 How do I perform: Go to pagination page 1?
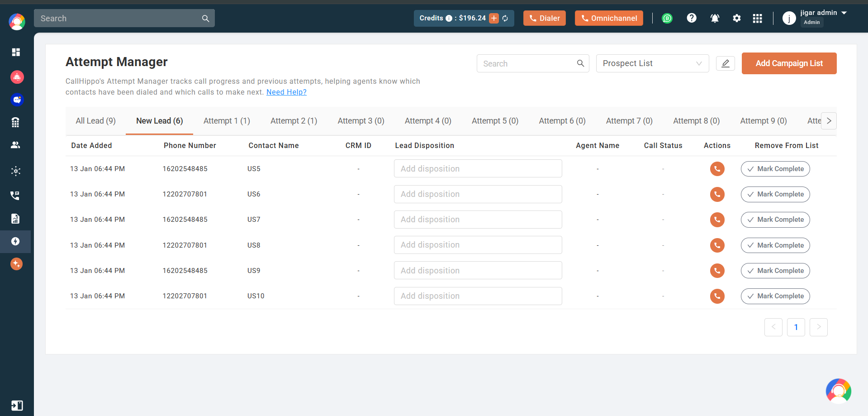pos(796,327)
